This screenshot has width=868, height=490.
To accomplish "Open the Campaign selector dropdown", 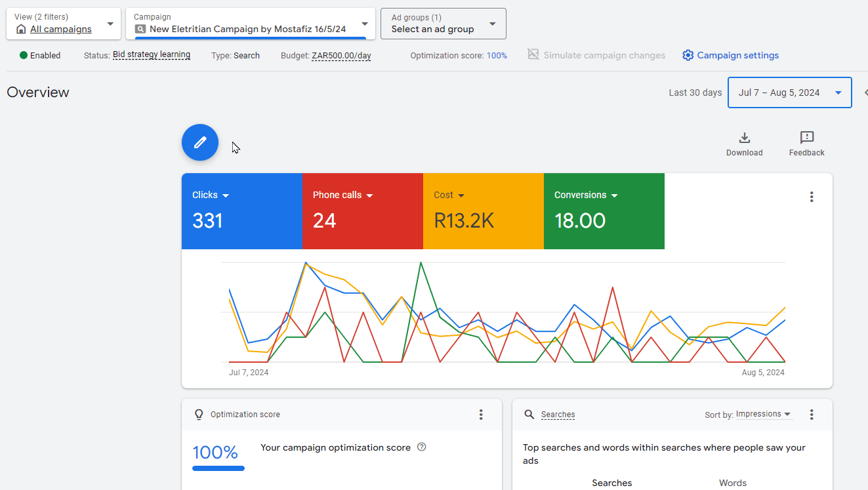I will pos(250,24).
